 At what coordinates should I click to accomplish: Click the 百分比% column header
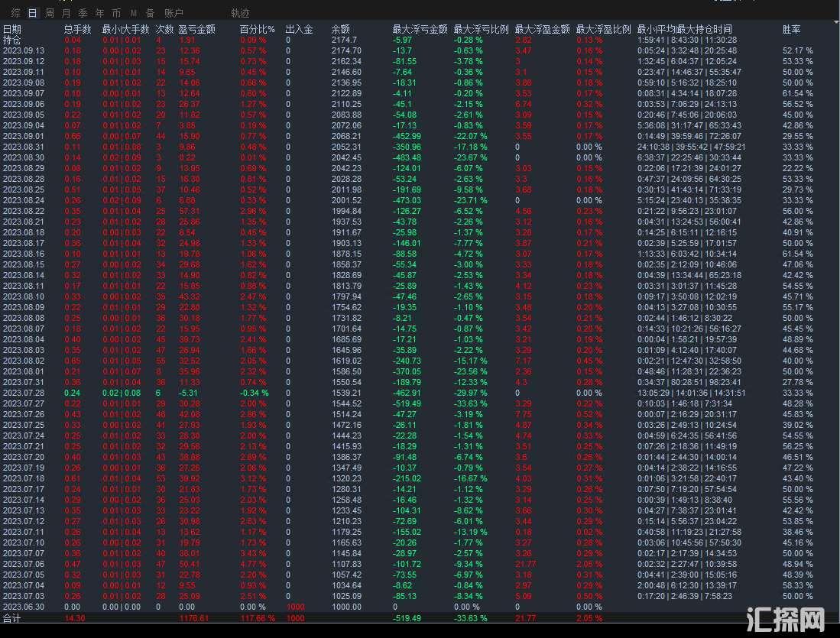point(257,29)
